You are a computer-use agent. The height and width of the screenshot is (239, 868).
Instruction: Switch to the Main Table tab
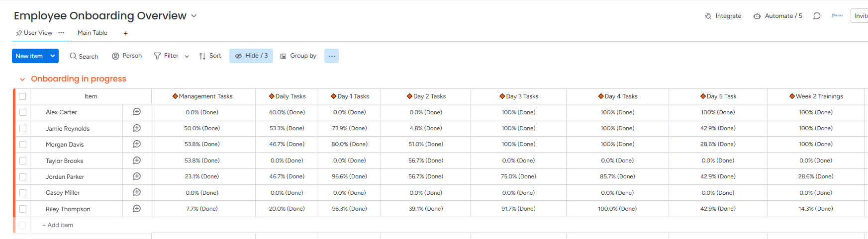click(93, 33)
